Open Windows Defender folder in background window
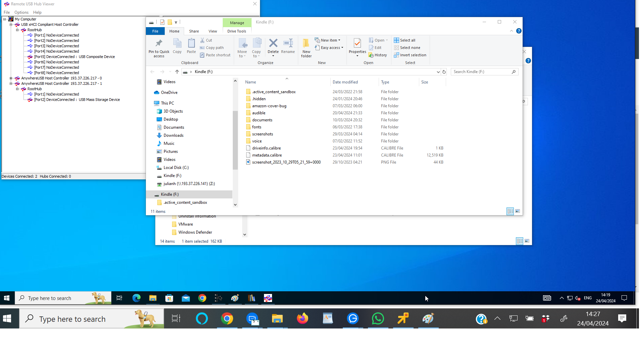The height and width of the screenshot is (362, 644). pyautogui.click(x=195, y=232)
